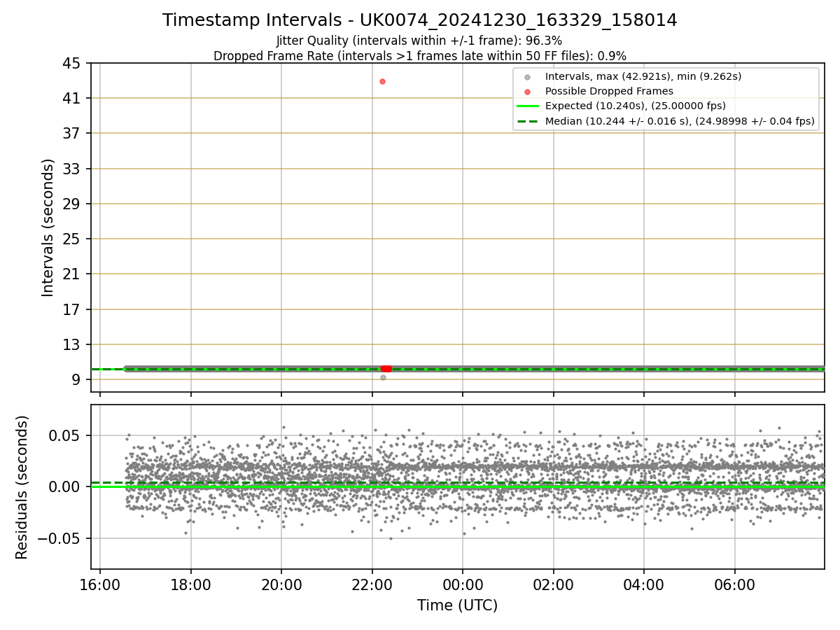Click legend entry Intervals, max (42.921s), min (9.262s)
This screenshot has width=840, height=630.
(643, 76)
